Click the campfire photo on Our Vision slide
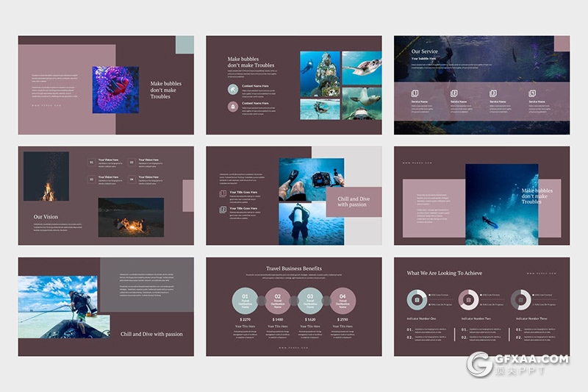The height and width of the screenshot is (392, 588). (46, 177)
